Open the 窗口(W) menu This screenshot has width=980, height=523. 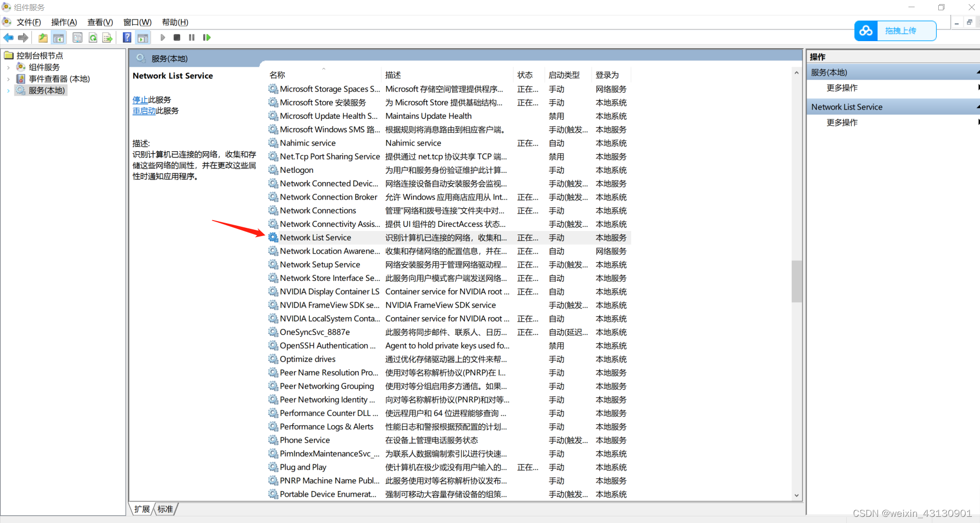137,22
